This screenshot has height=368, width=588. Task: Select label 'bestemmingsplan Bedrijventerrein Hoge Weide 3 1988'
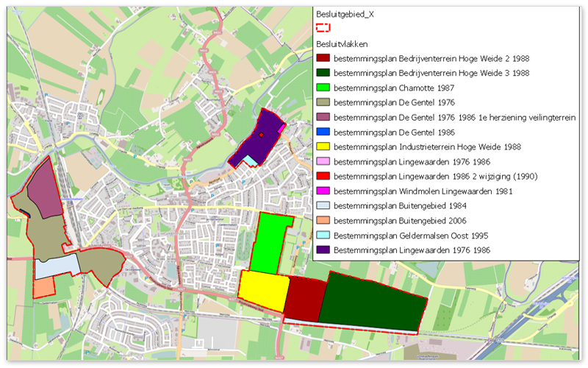(431, 73)
